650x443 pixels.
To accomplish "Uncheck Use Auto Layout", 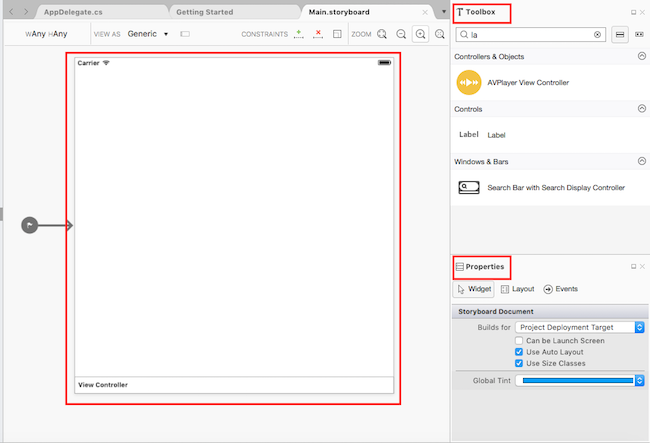I will coord(519,352).
